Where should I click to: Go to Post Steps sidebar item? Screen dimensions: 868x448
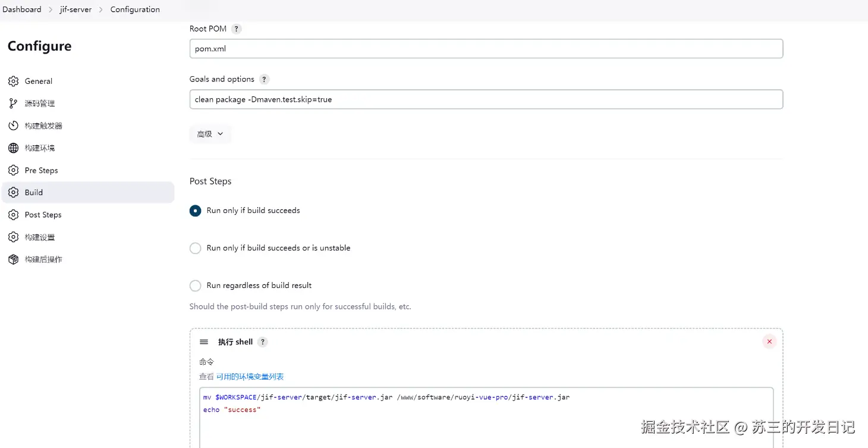coord(43,215)
